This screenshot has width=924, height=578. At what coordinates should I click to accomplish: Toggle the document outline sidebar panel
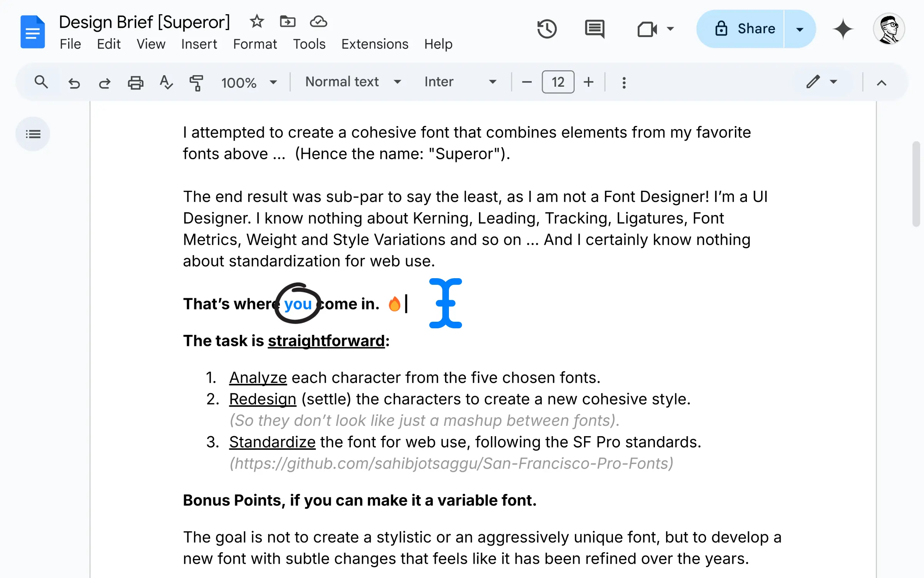coord(33,134)
